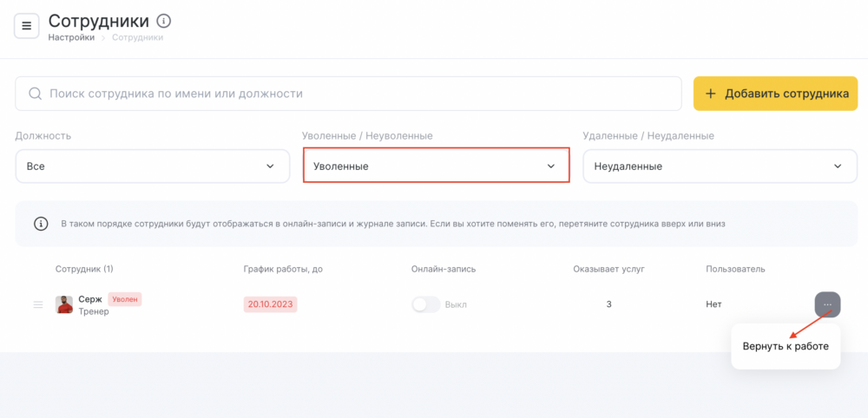This screenshot has height=418, width=868.
Task: Click the Нет user value
Action: tap(713, 304)
